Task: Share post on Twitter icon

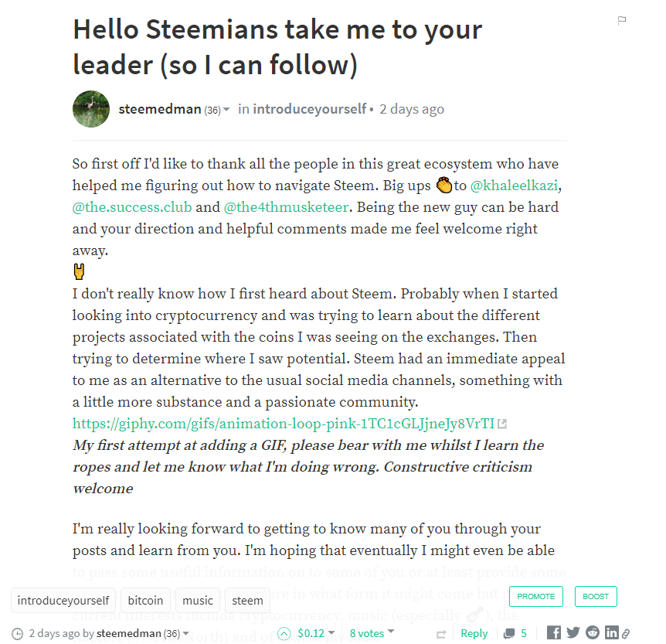Action: pyautogui.click(x=573, y=633)
